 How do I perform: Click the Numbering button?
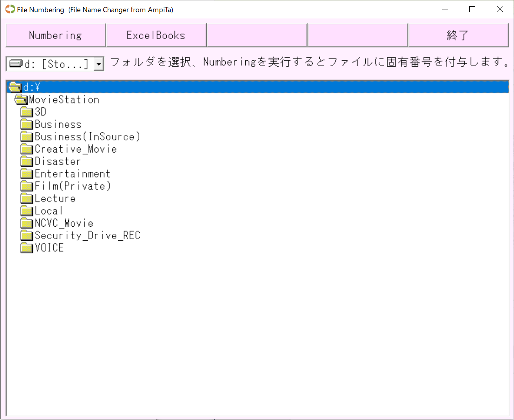(x=56, y=35)
